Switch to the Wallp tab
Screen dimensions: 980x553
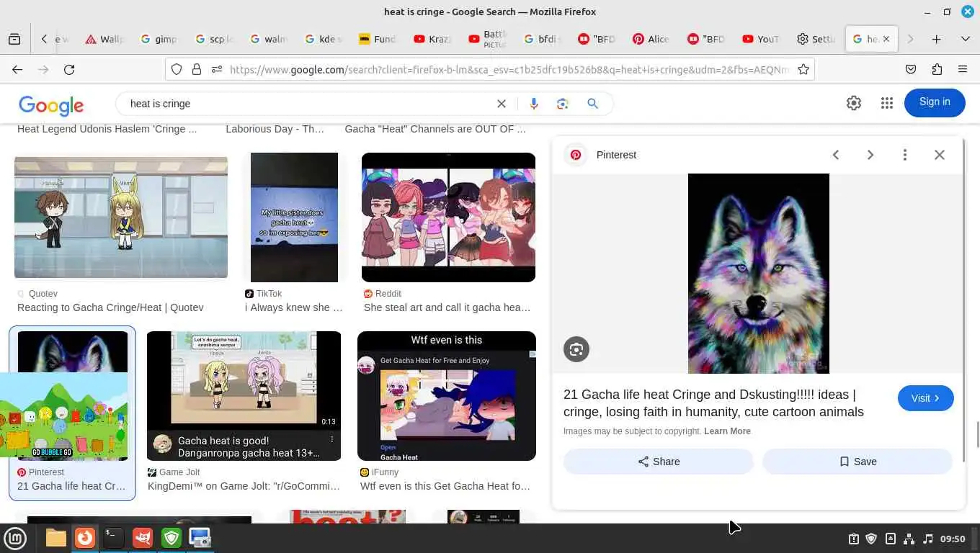point(105,39)
